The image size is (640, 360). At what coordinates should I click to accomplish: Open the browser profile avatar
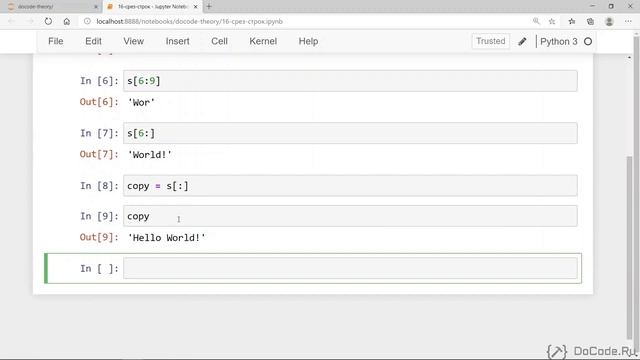(609, 21)
